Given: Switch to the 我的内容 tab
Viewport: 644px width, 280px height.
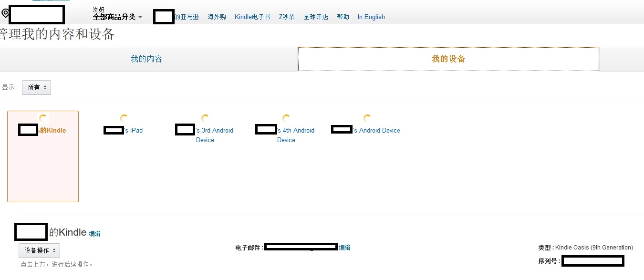Looking at the screenshot, I should pyautogui.click(x=146, y=58).
